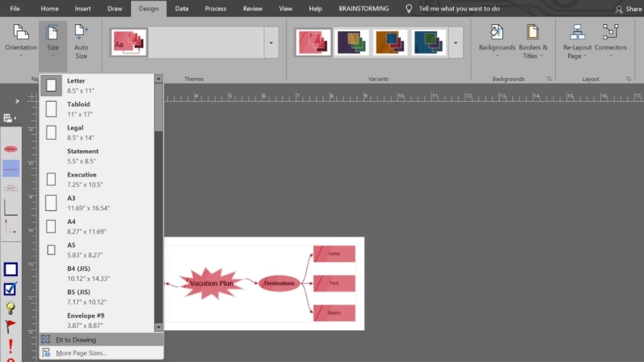The width and height of the screenshot is (644, 362).
Task: Switch to the View tab
Action: tap(285, 9)
